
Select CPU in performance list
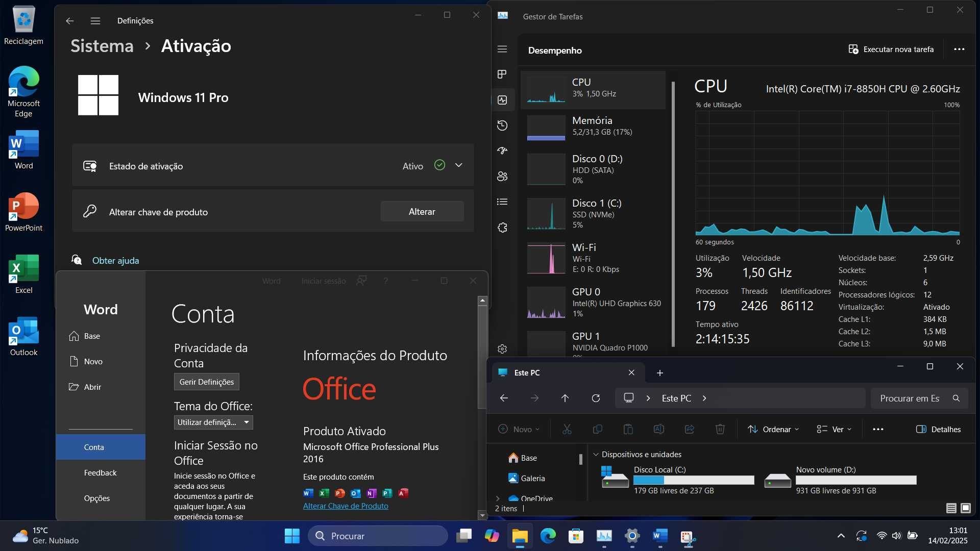[593, 90]
